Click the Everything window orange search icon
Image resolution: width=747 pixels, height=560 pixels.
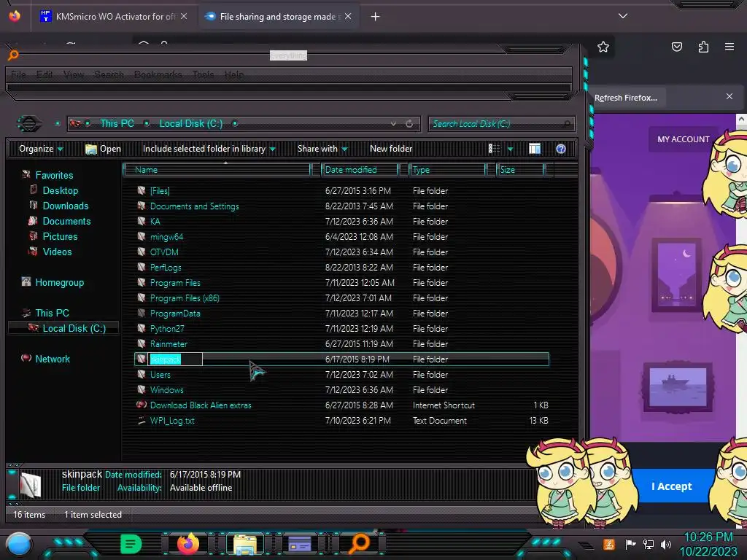(13, 55)
